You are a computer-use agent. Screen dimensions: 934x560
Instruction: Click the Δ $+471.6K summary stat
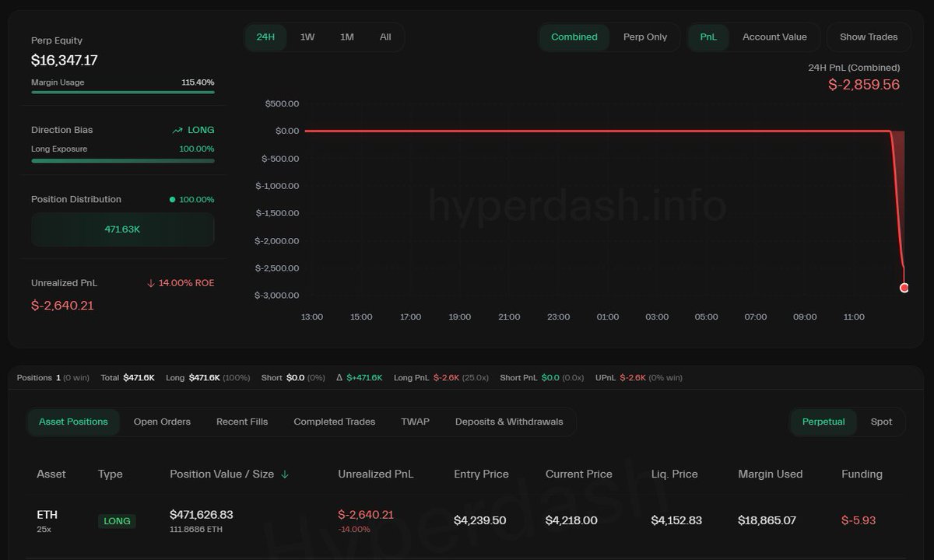click(359, 378)
